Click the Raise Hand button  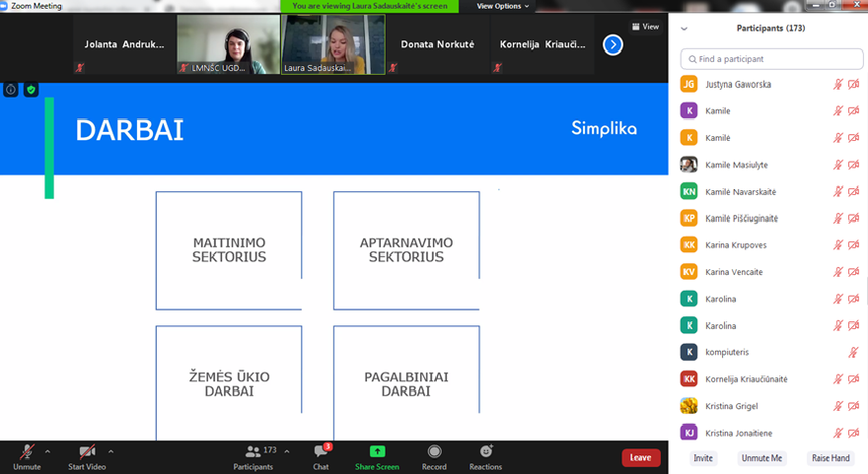[831, 458]
